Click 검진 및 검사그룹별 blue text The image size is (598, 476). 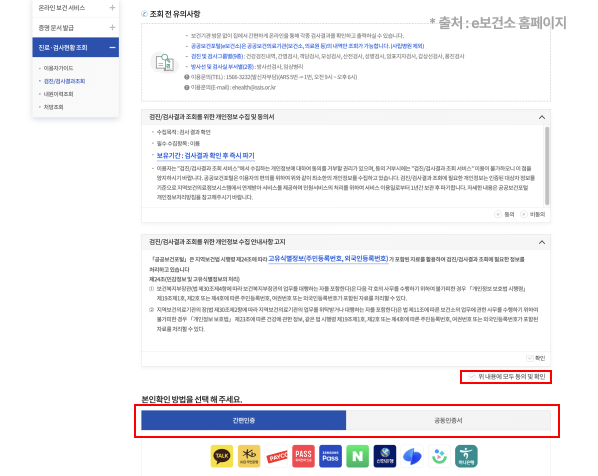pyautogui.click(x=217, y=56)
